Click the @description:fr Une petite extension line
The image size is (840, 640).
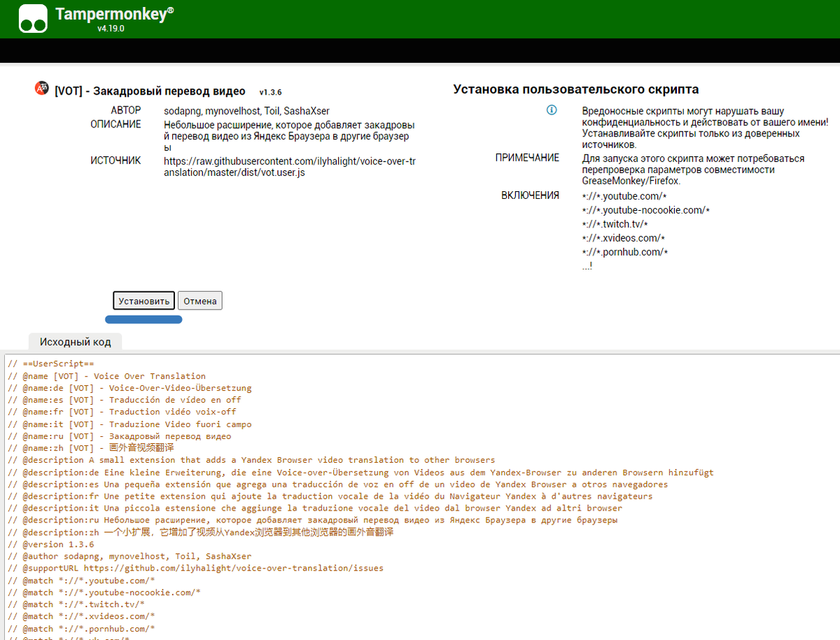tap(330, 496)
